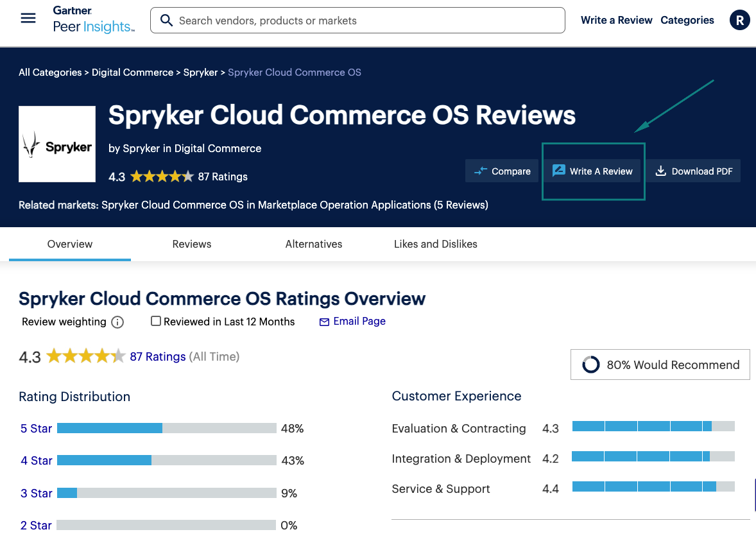Screen dimensions: 756x541
Task: Click the header star rating beside 87 Ratings
Action: (162, 176)
